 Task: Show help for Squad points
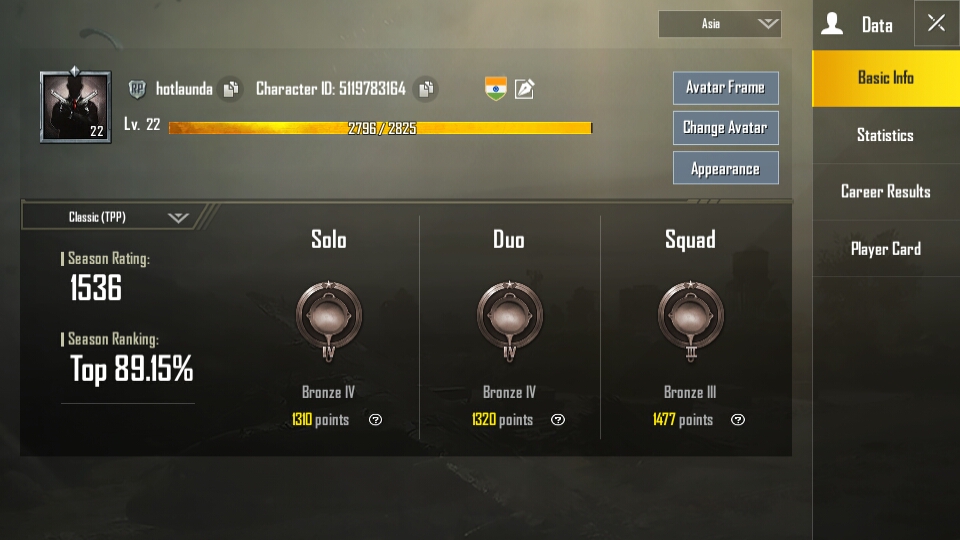tap(738, 419)
